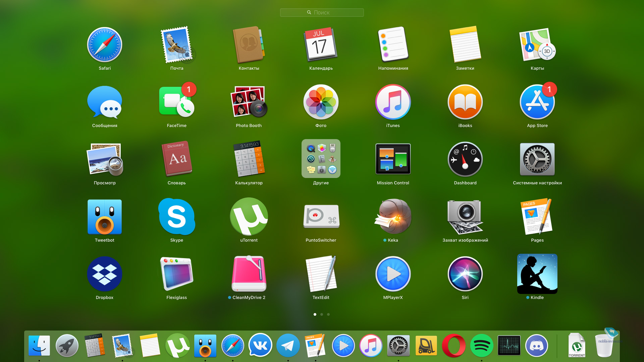Open Trash in the Dock
Screen dimensions: 644x362
point(604,346)
